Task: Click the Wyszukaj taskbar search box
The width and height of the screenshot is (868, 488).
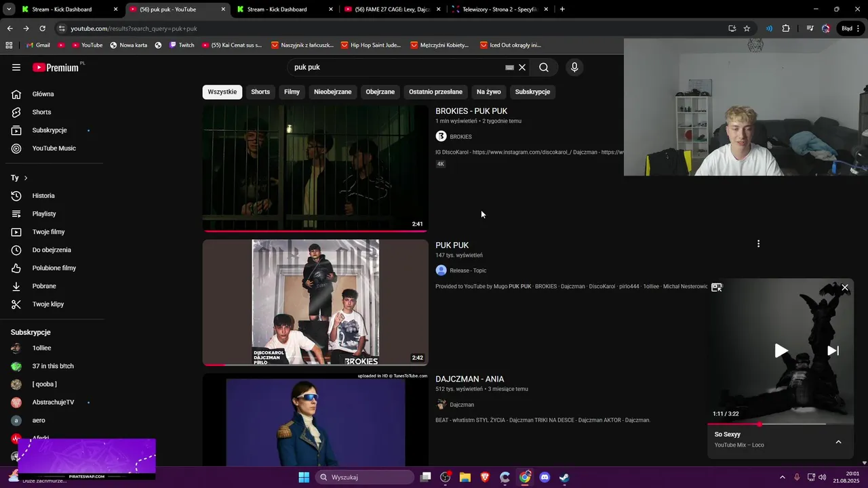Action: [x=365, y=477]
